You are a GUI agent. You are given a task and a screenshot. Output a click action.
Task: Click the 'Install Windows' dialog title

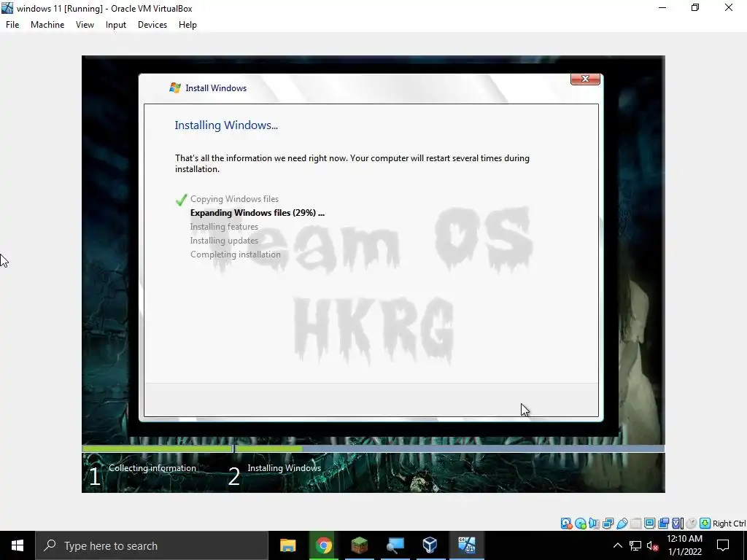(216, 88)
